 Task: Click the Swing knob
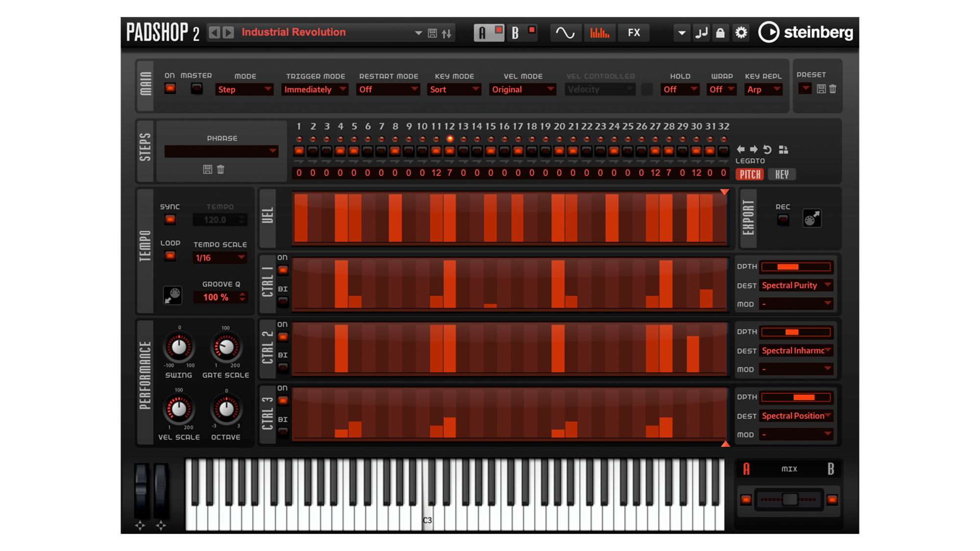tap(179, 347)
